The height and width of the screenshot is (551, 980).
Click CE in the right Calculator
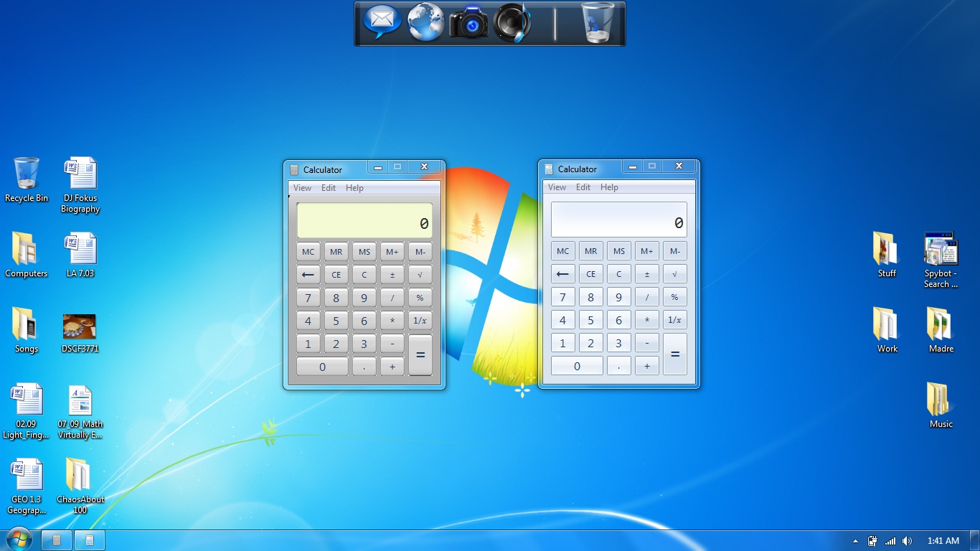click(591, 274)
